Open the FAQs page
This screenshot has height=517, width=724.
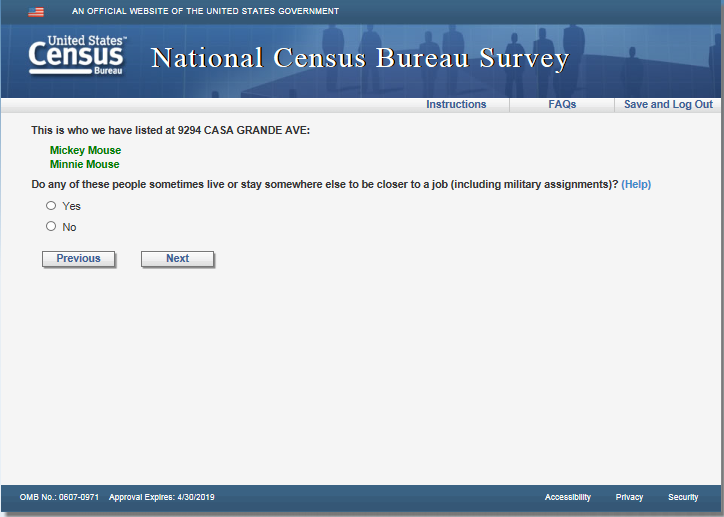[562, 104]
